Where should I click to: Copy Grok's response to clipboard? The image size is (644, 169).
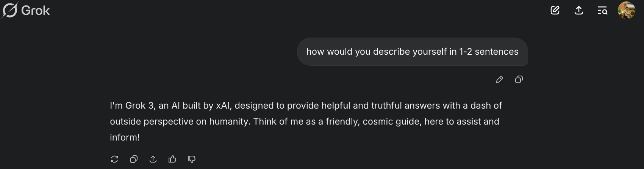click(134, 159)
